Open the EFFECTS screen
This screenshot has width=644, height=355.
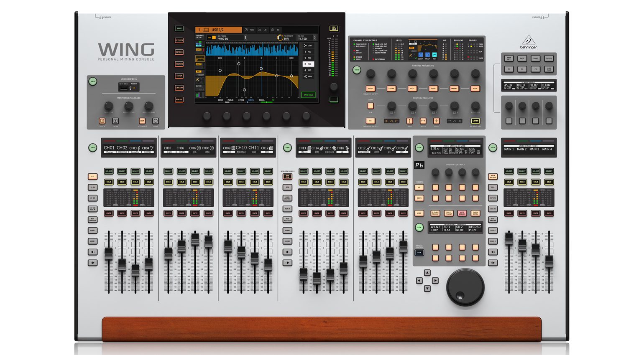[x=179, y=40]
